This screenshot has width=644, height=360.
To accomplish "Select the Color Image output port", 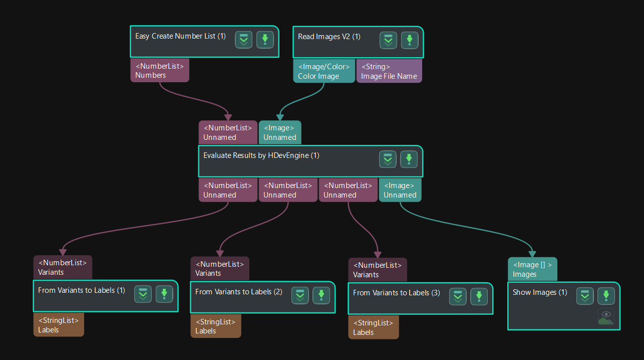I will pyautogui.click(x=324, y=70).
